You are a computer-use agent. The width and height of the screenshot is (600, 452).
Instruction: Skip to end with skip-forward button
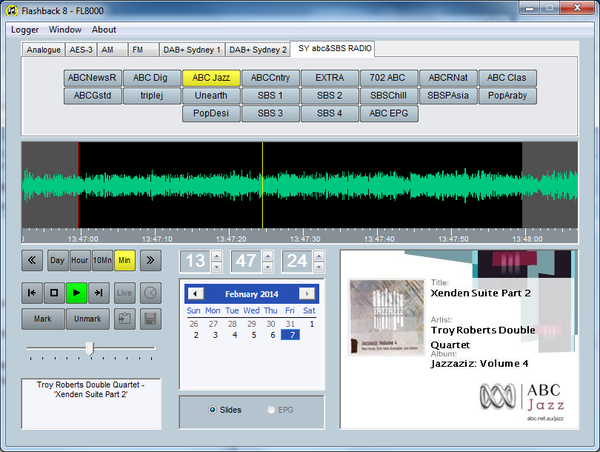tap(98, 293)
